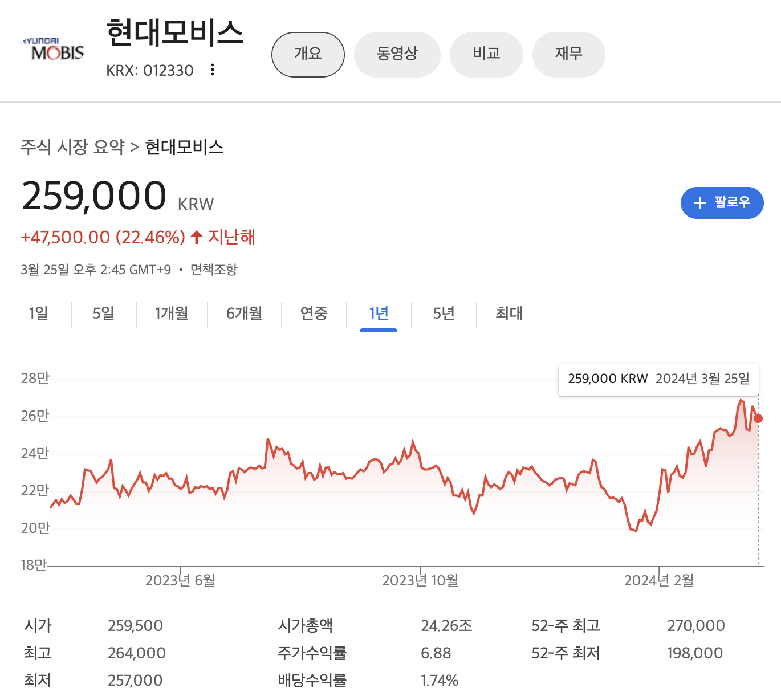Click the KRX: 012330 ticker text
The width and height of the screenshot is (781, 700).
point(150,71)
